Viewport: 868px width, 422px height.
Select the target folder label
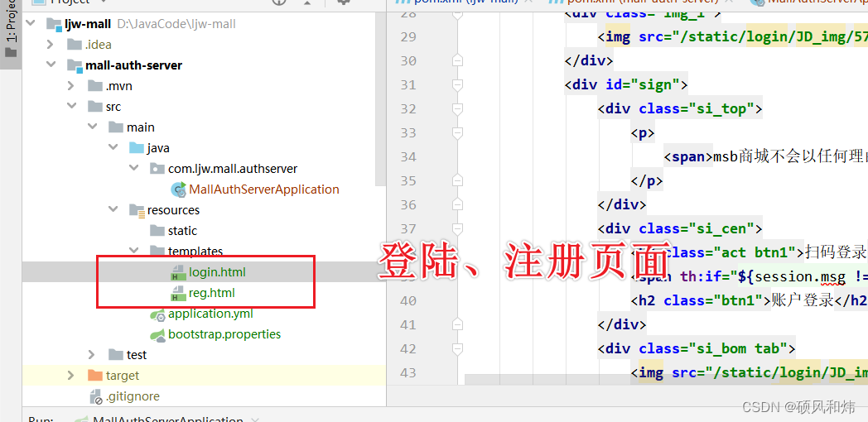(123, 376)
